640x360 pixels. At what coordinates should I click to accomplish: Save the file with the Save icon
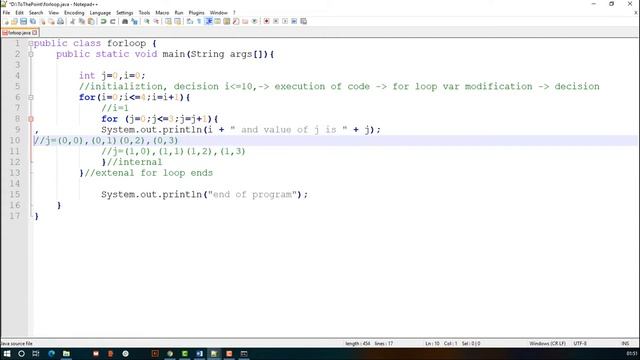coord(24,21)
